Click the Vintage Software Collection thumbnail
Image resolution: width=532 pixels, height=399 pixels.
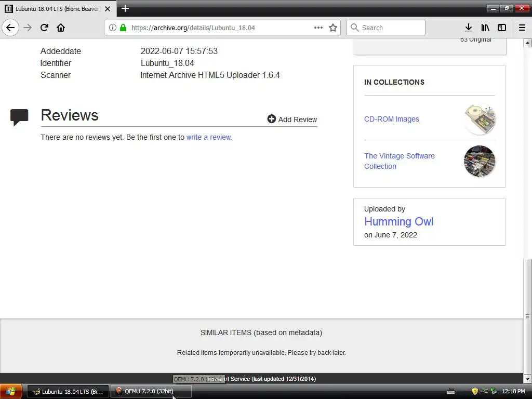click(x=480, y=161)
